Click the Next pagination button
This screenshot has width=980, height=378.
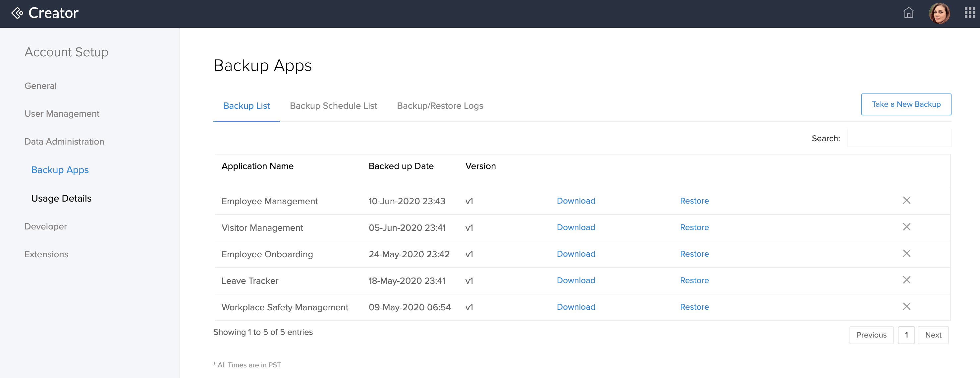tap(933, 335)
